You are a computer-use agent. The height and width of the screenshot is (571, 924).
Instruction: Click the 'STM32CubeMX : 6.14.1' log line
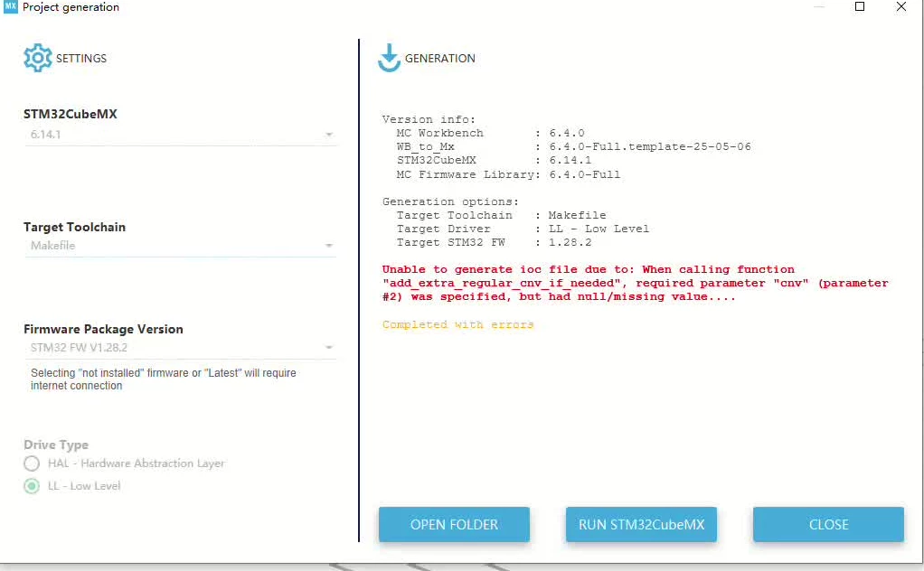(x=494, y=160)
